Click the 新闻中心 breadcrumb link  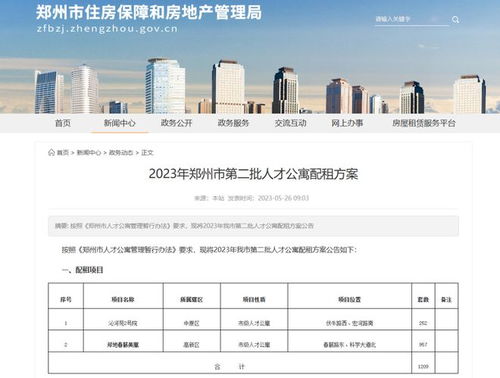click(x=89, y=153)
